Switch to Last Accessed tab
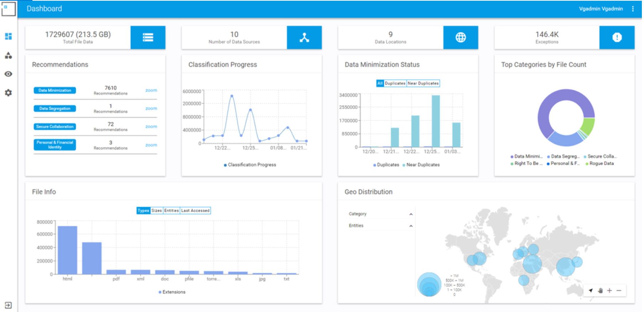The width and height of the screenshot is (644, 312). pos(195,211)
